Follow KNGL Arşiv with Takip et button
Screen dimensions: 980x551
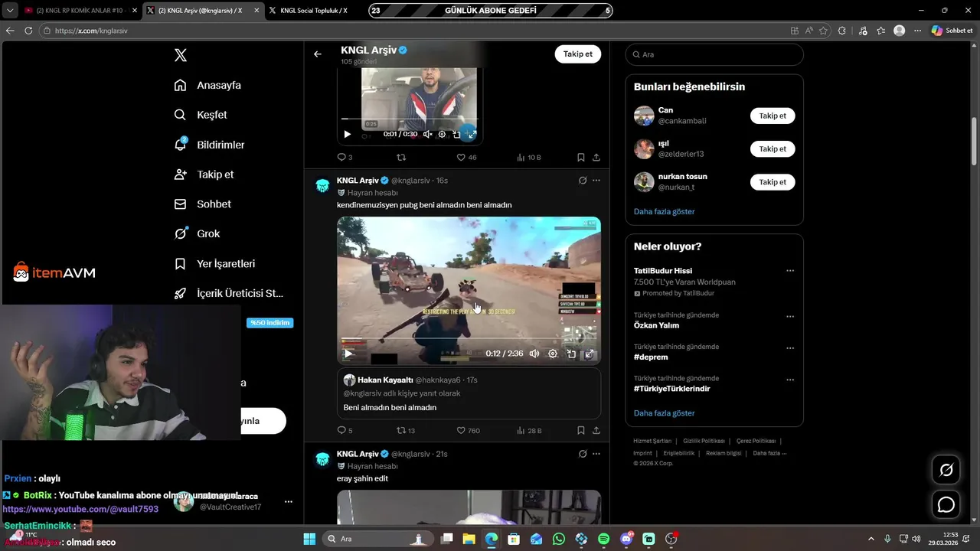click(x=578, y=54)
